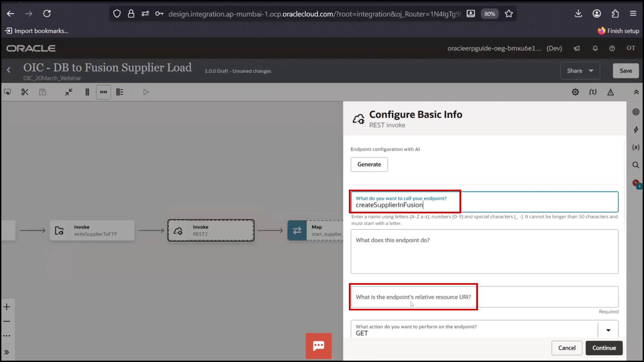Cancel the REST invoke configuration

point(567,348)
